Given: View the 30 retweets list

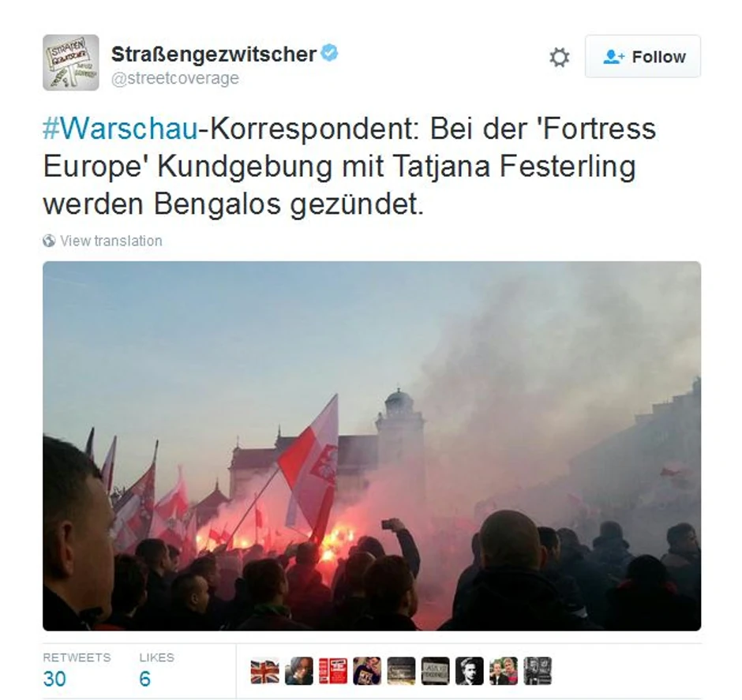Looking at the screenshot, I should [x=77, y=670].
